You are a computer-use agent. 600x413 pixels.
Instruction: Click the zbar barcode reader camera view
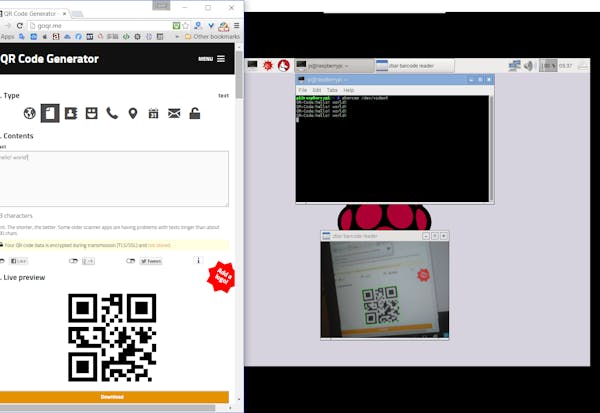click(385, 289)
